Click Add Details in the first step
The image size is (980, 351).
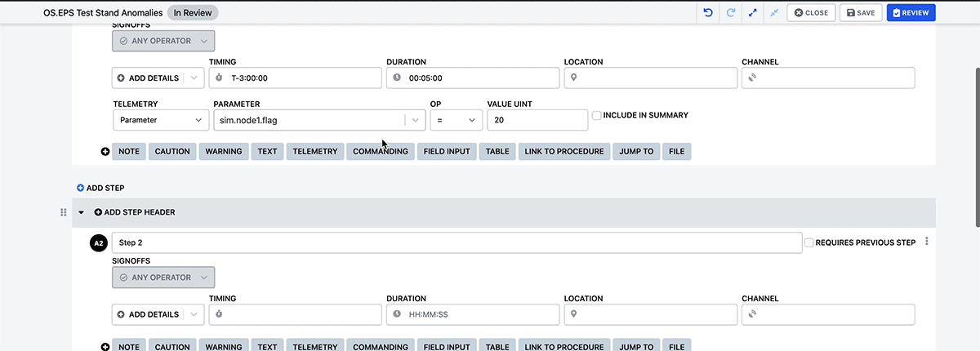(x=148, y=78)
